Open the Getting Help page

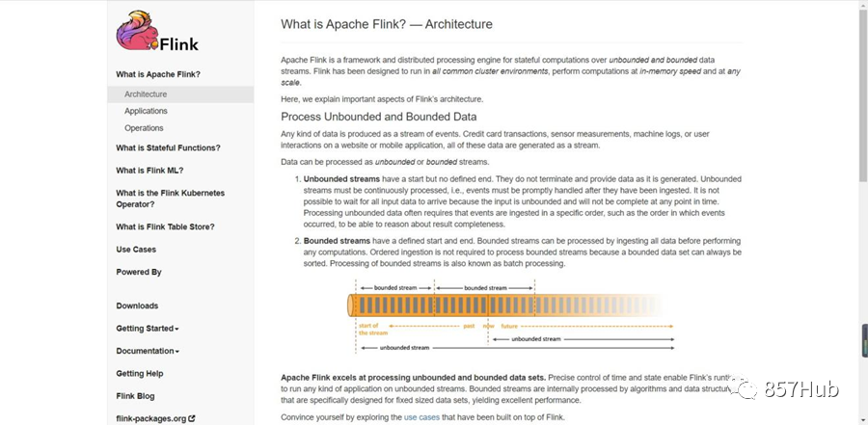140,374
